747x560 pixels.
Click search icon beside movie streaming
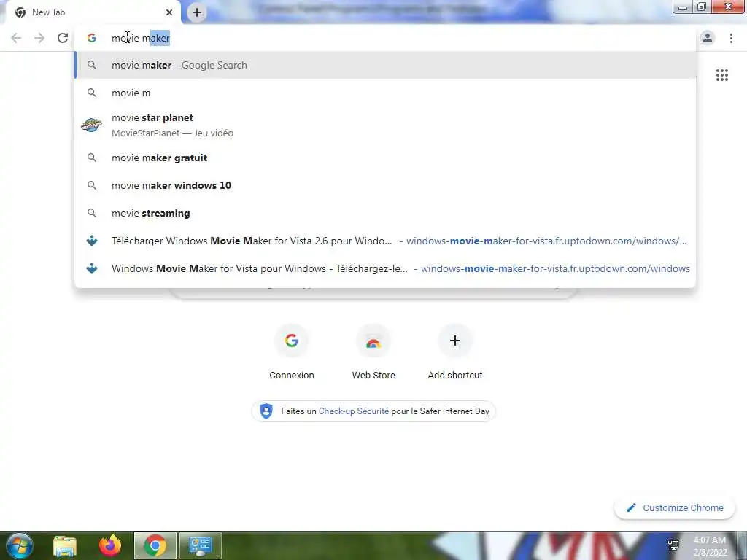pyautogui.click(x=91, y=213)
